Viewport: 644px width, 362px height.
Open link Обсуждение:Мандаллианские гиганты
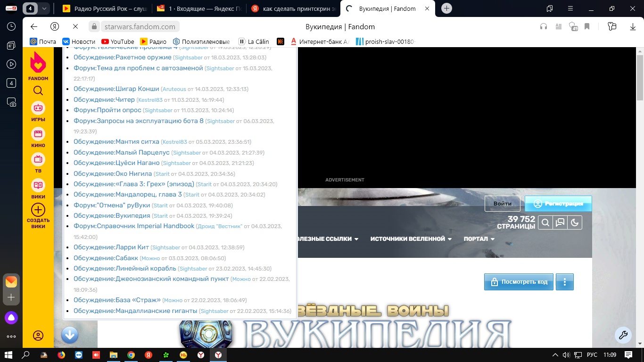[x=135, y=311]
